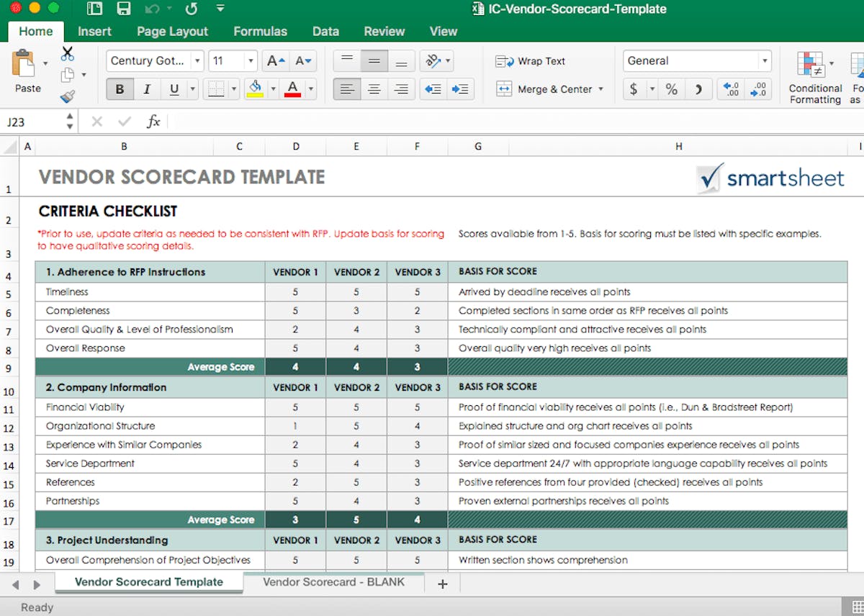
Task: Click the Merge & Center button
Action: [x=549, y=89]
